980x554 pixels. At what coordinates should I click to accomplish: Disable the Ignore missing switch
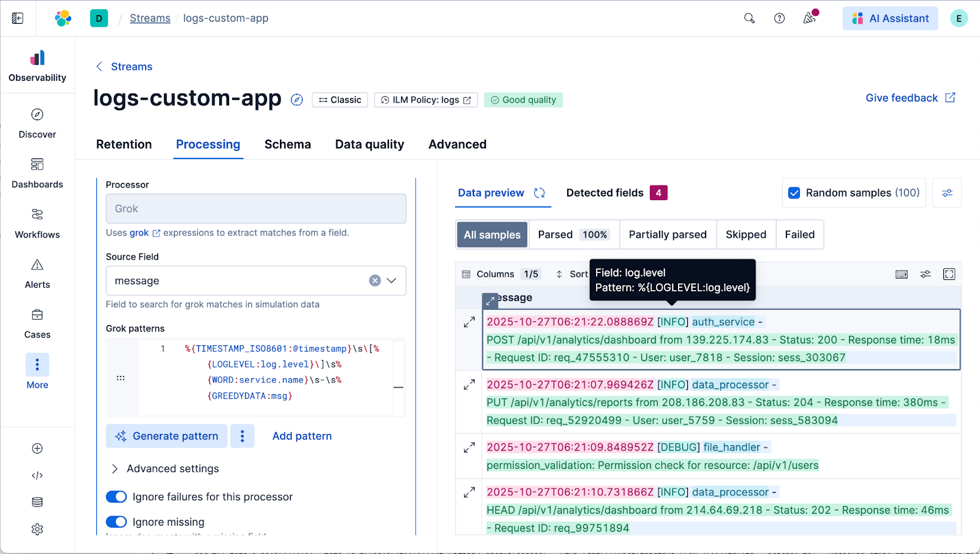click(x=116, y=522)
